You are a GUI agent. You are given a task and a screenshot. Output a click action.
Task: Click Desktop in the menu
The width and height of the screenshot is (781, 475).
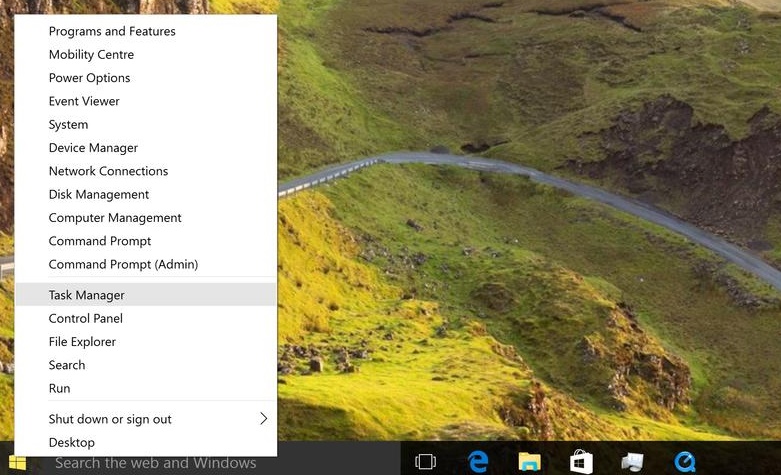point(145,442)
